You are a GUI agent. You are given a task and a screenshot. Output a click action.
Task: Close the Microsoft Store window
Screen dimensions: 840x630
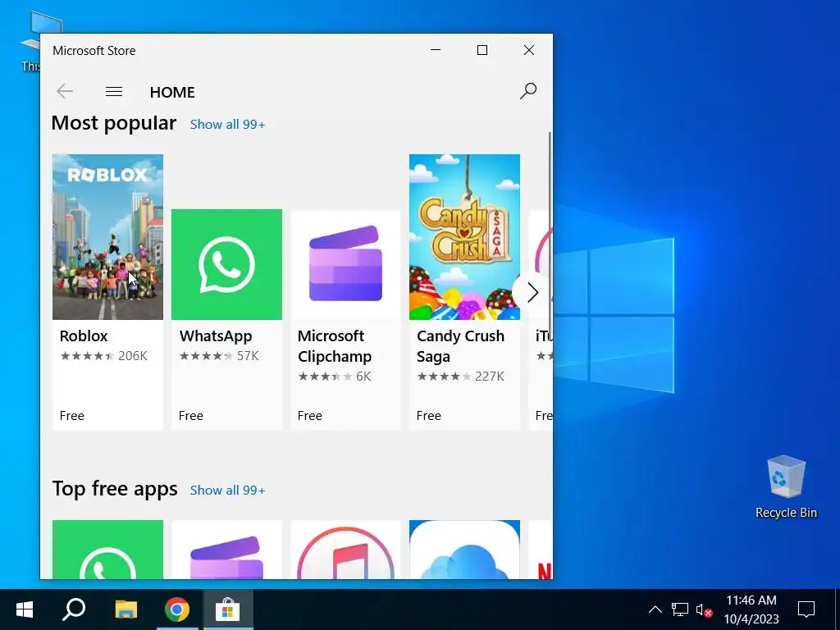529,50
